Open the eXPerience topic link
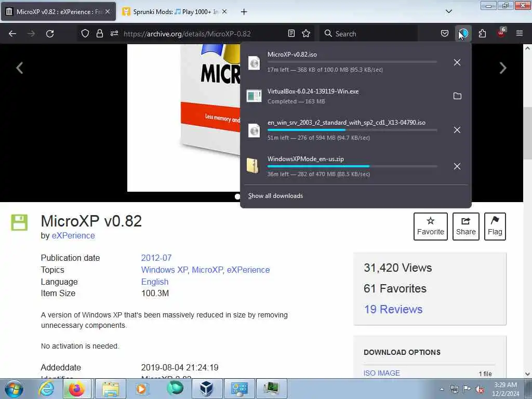Image resolution: width=532 pixels, height=399 pixels. 248,270
